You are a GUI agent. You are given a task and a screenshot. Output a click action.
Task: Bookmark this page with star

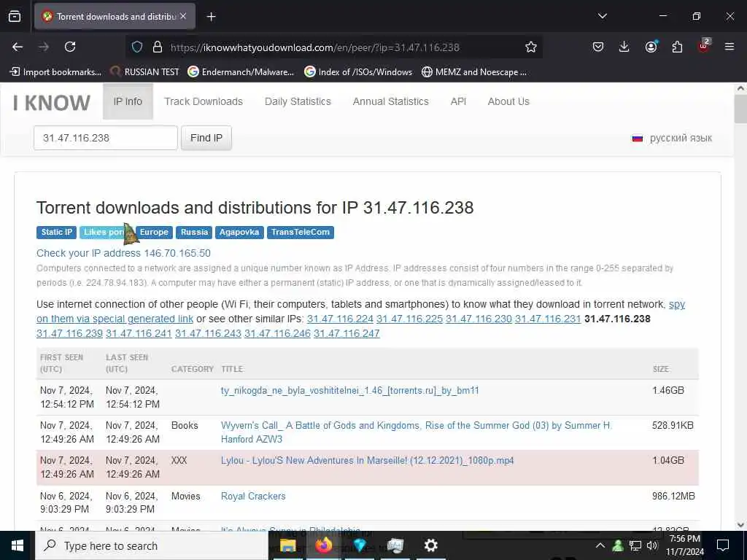[x=531, y=47]
